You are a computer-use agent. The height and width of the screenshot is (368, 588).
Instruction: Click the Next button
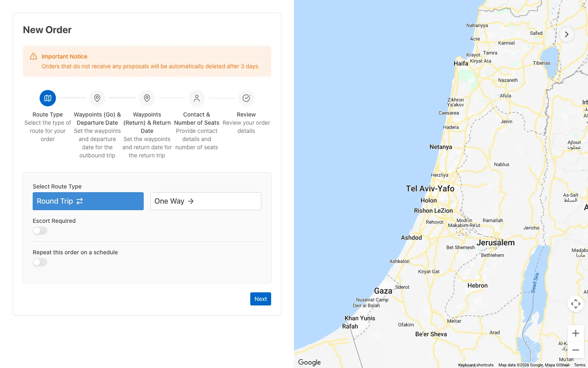point(261,299)
